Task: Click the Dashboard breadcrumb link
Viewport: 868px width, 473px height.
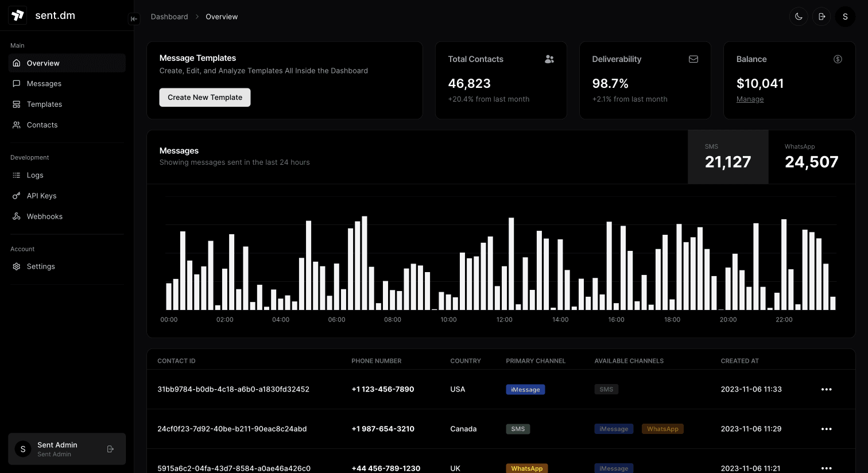Action: coord(169,16)
